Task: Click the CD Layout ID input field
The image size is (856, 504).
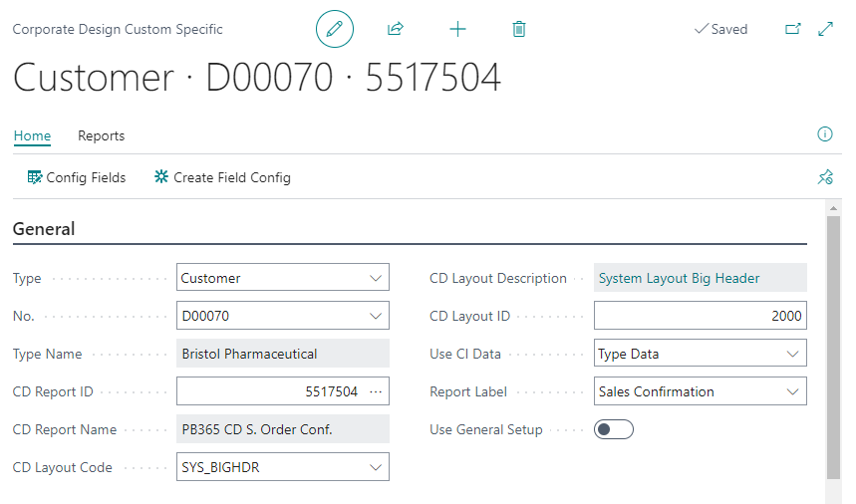Action: coord(701,316)
